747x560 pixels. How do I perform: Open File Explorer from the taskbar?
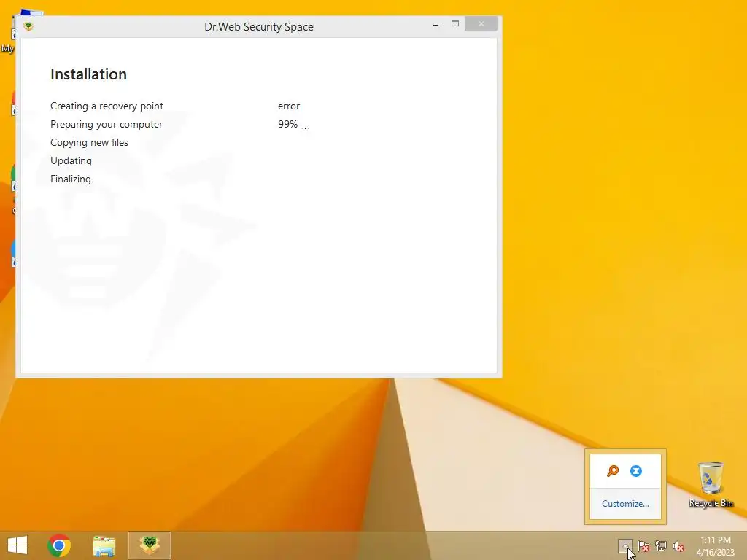[x=104, y=545]
